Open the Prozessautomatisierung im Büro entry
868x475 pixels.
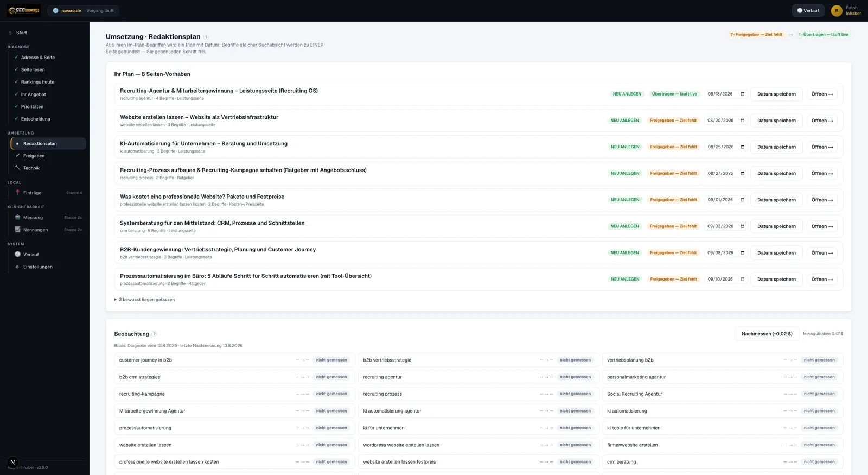[822, 279]
